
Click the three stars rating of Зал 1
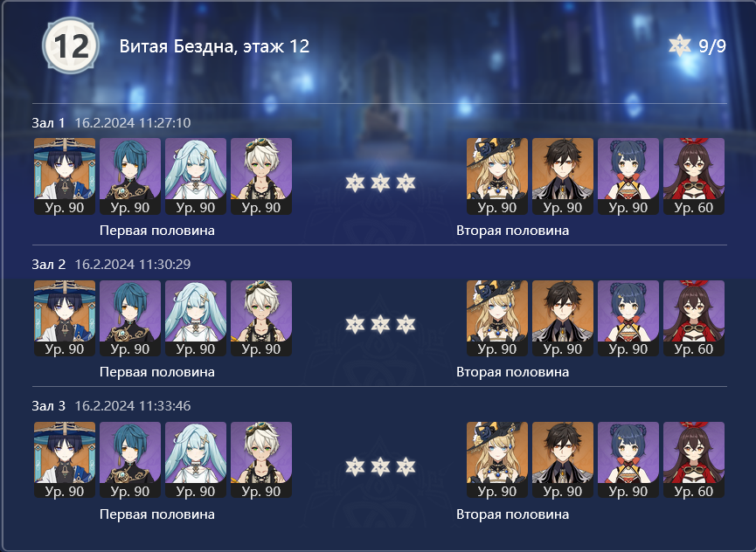pos(380,183)
